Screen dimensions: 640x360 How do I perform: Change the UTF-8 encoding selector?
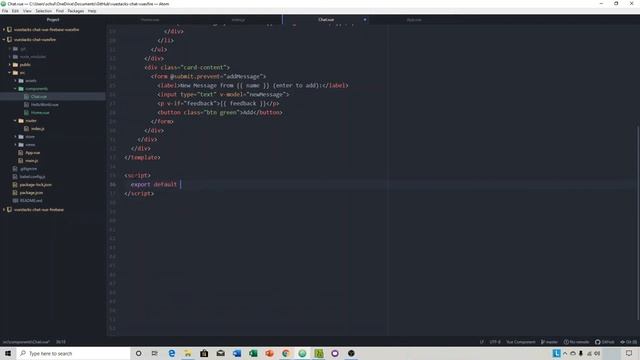pos(495,342)
